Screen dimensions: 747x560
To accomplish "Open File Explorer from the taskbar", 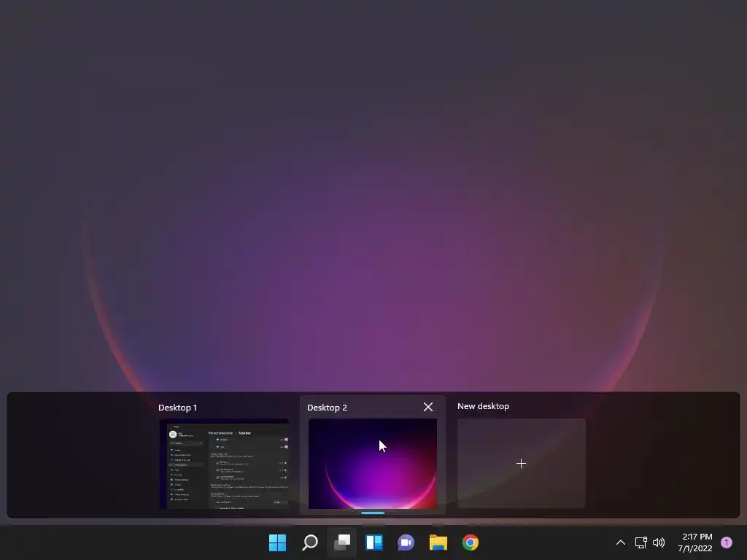I will [x=438, y=542].
